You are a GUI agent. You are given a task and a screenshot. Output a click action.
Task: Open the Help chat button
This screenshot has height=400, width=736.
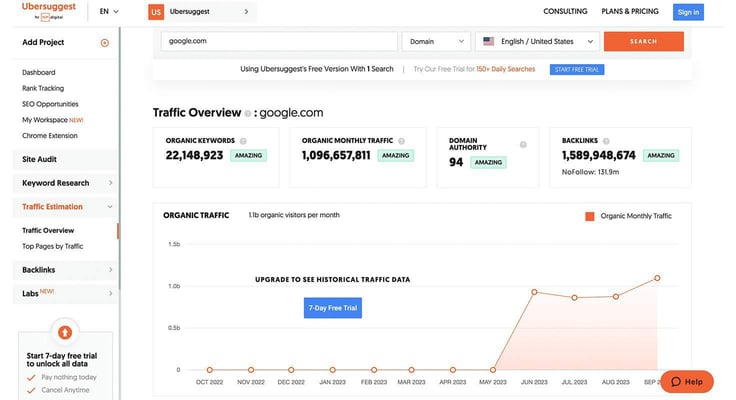point(687,382)
